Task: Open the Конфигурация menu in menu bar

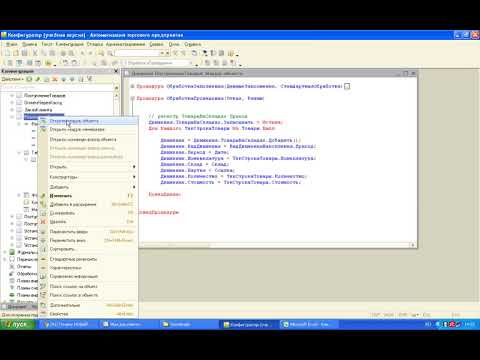Action: [69, 44]
